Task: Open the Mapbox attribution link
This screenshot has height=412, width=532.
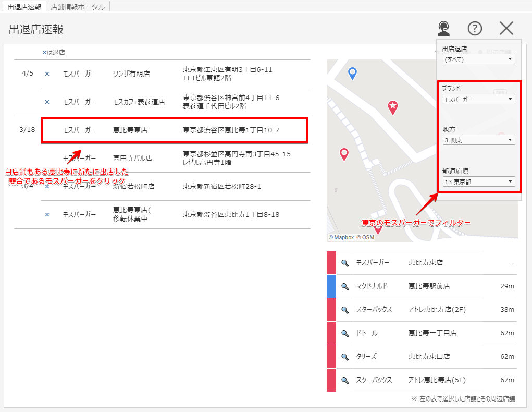Action: pyautogui.click(x=341, y=237)
